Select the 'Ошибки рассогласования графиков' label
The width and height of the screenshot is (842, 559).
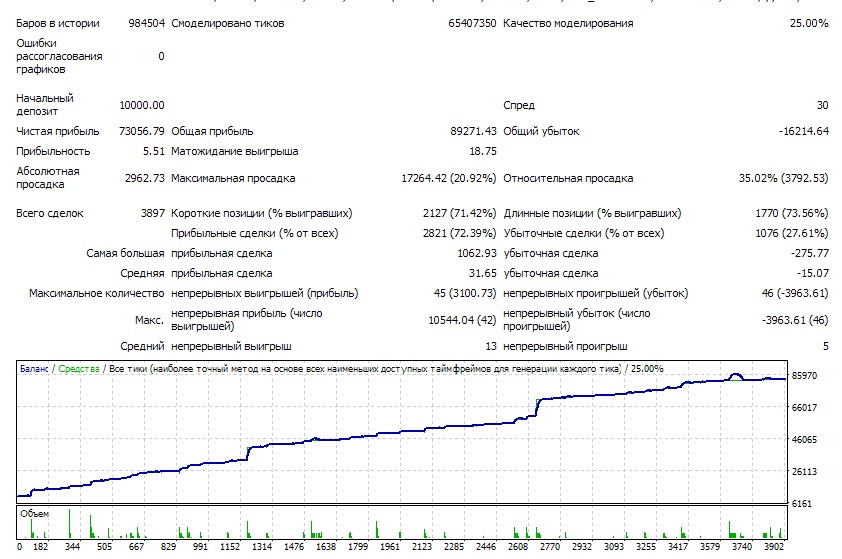pos(59,56)
